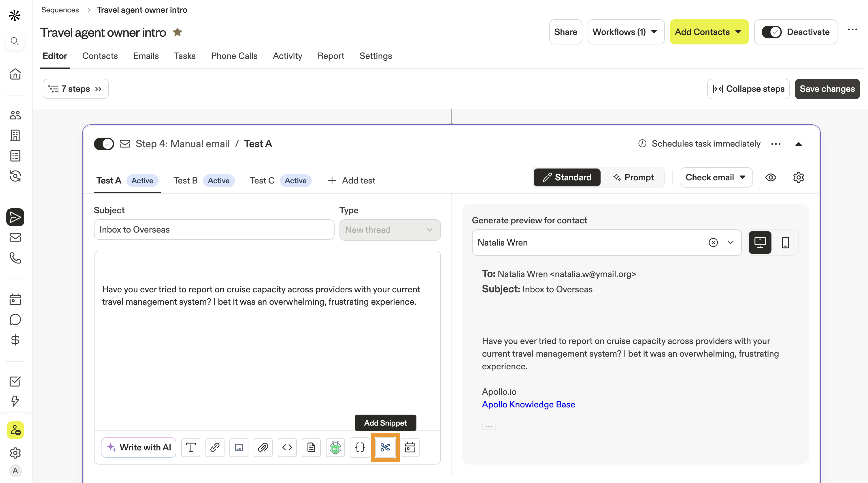Screen dimensions: 868x483
Task: Expand the Workflows (1) dropdown
Action: (x=625, y=32)
